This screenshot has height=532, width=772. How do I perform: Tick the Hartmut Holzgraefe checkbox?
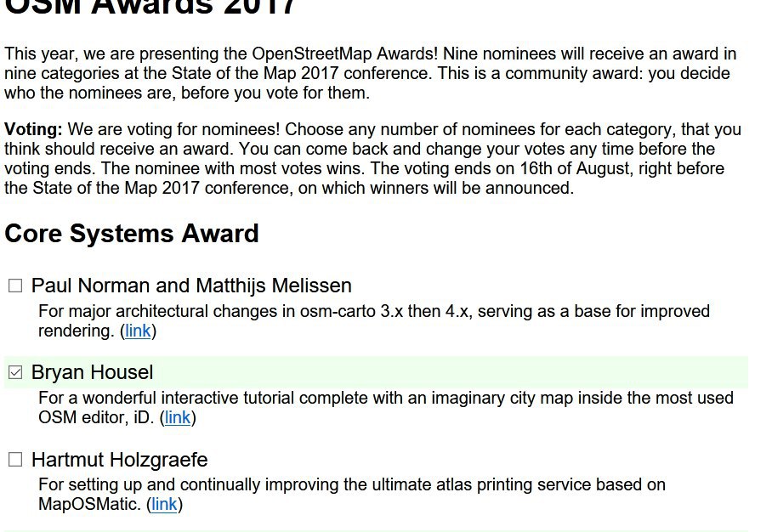[15, 460]
